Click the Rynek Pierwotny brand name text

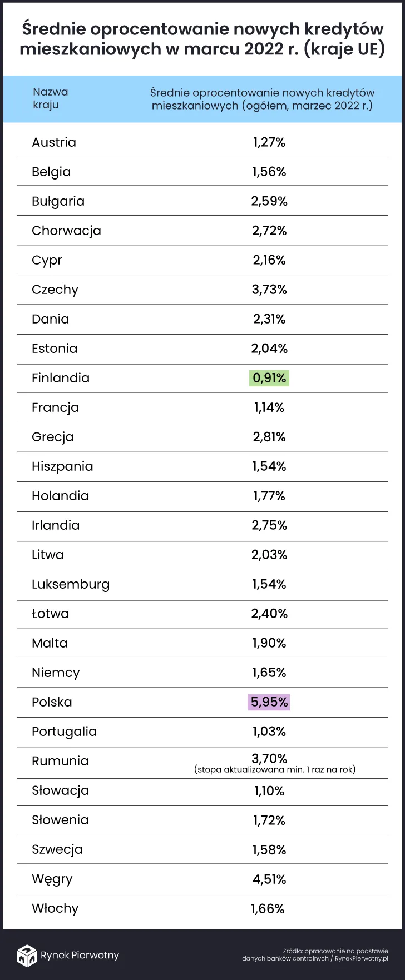coord(80,955)
